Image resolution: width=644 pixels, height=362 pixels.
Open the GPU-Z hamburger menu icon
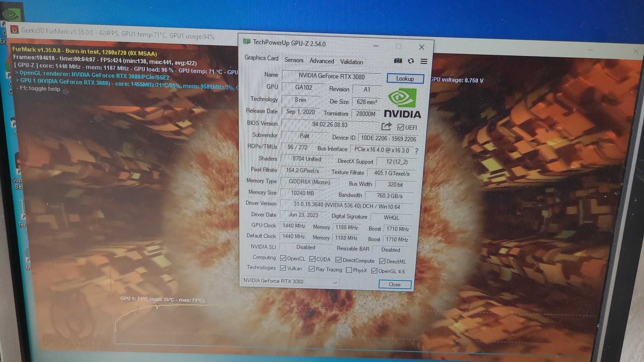[424, 61]
